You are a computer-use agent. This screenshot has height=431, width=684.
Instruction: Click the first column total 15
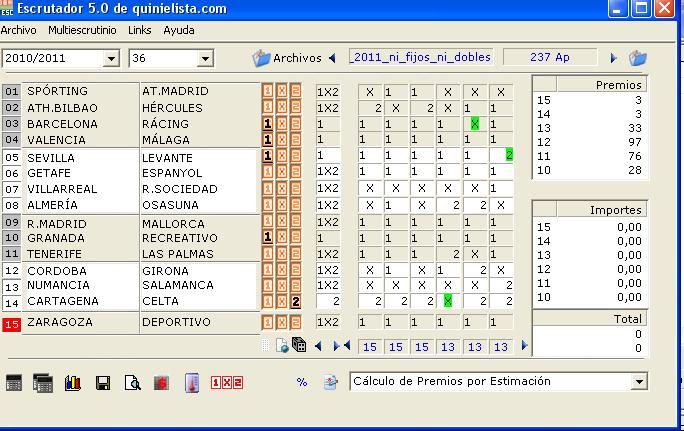pyautogui.click(x=370, y=347)
